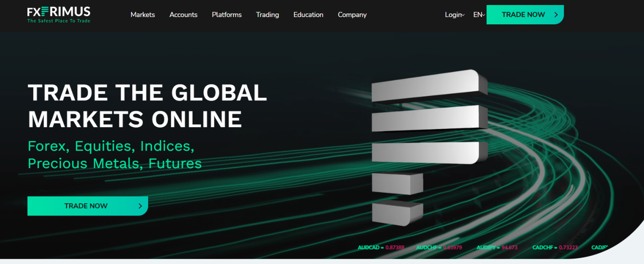Screen dimensions: 644x264
Task: Click the chevron next to Login
Action: point(464,15)
